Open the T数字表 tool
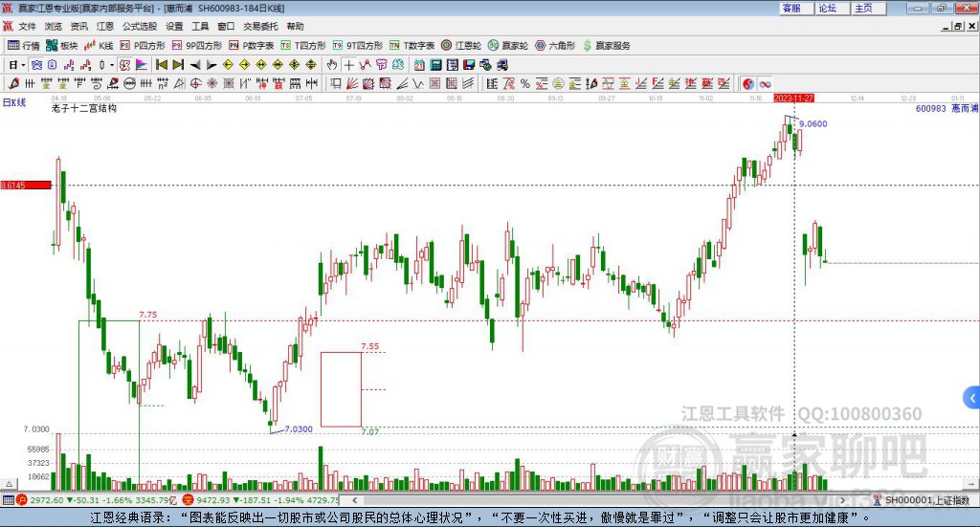Screen dimensions: 980x527 412,46
